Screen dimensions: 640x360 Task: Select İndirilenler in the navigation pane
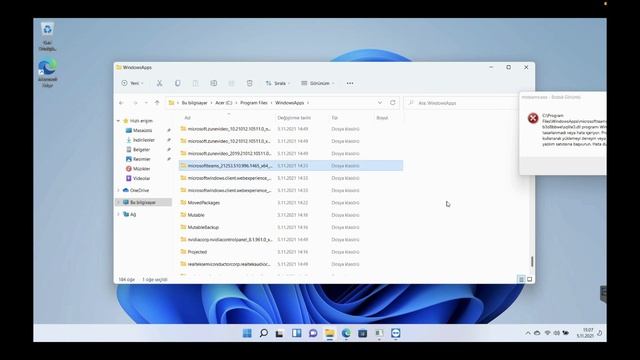[x=144, y=140]
